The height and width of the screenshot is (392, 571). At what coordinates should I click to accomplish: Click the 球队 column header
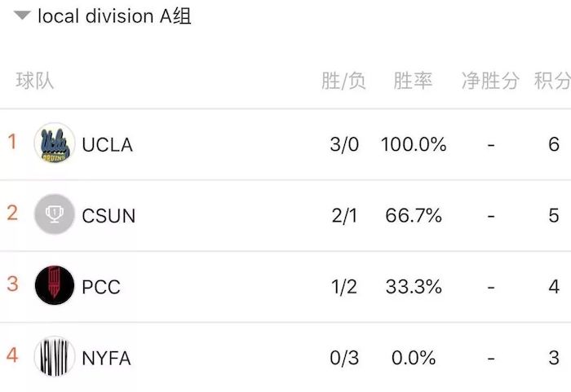pyautogui.click(x=35, y=81)
